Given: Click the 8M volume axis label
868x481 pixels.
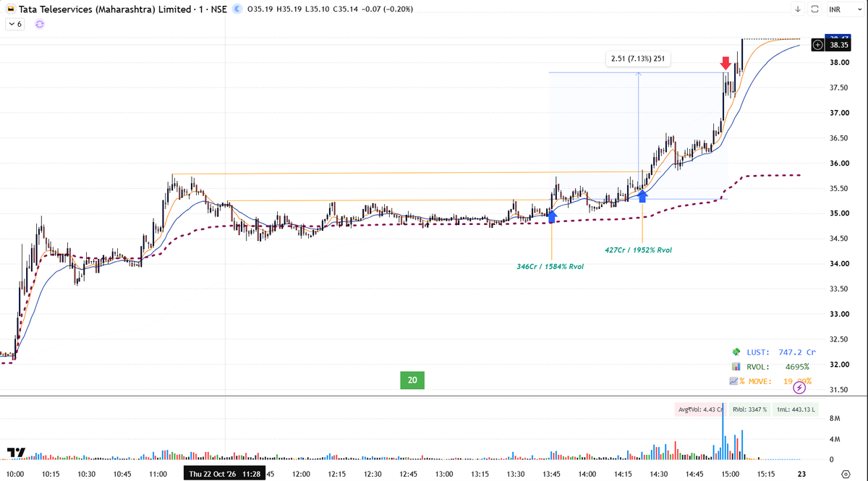Looking at the screenshot, I should click(x=834, y=419).
